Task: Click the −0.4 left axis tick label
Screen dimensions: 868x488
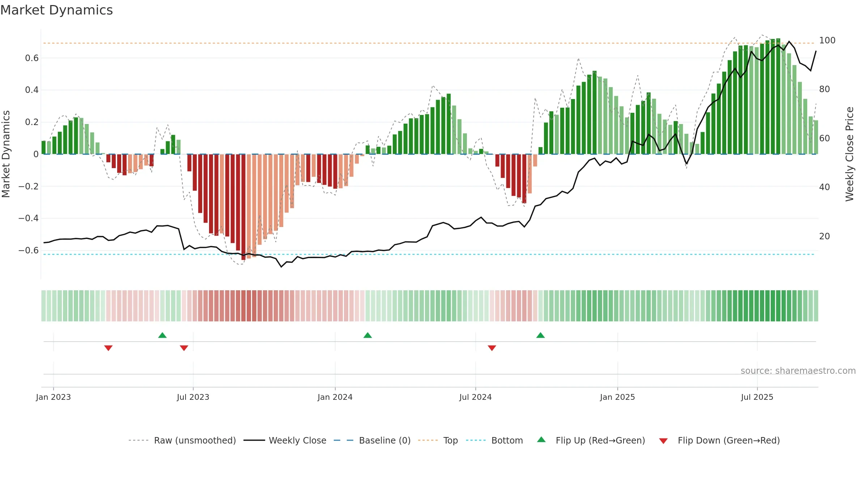Action: coord(28,218)
